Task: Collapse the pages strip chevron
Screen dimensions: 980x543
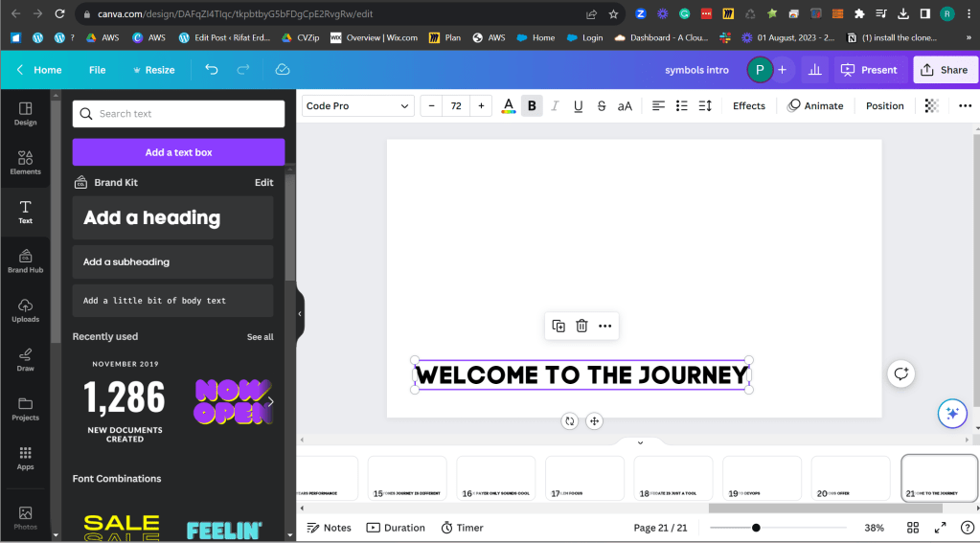Action: tap(640, 442)
